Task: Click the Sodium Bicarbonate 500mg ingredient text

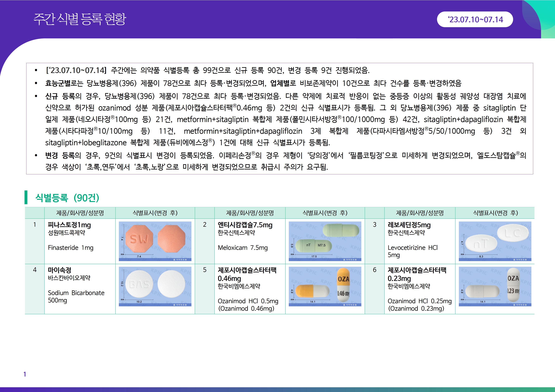Action: point(76,296)
